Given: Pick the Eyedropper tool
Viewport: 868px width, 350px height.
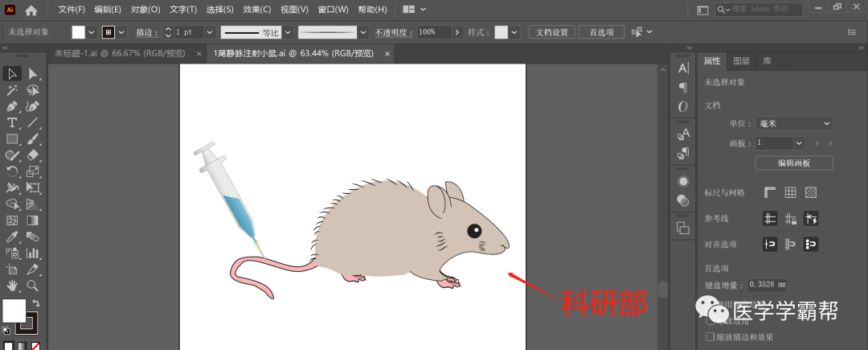Looking at the screenshot, I should coord(12,237).
